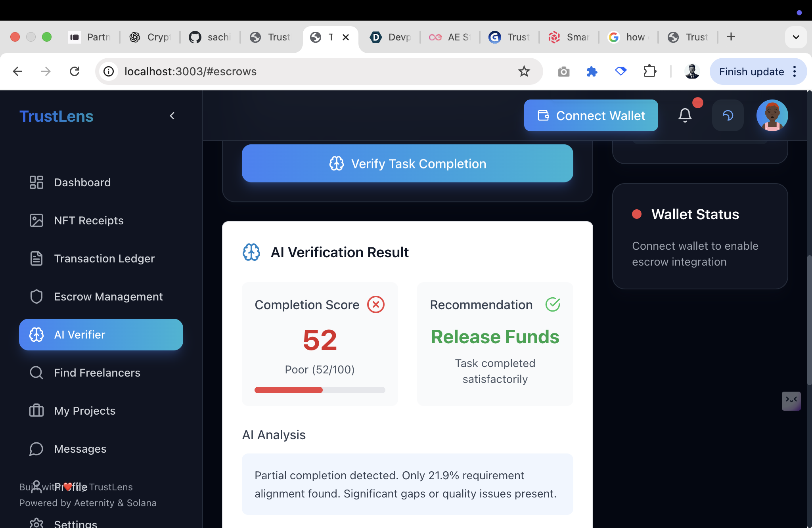Click the Messages chat bubble icon
The width and height of the screenshot is (812, 528).
(36, 449)
